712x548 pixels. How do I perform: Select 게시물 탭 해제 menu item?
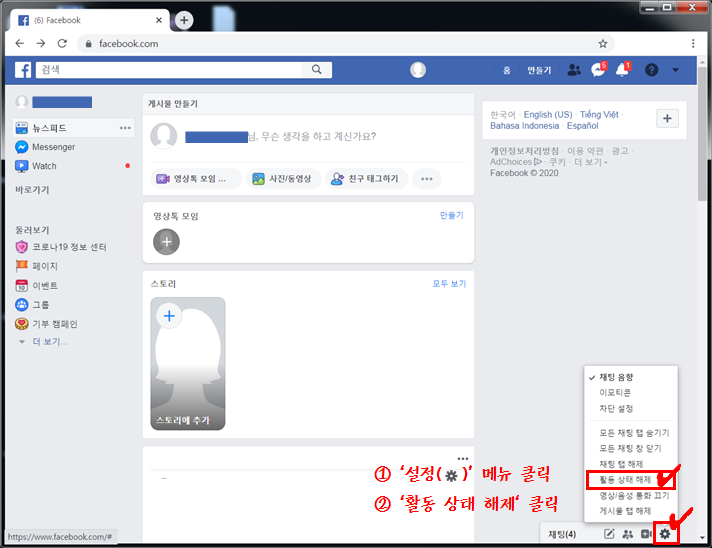[631, 511]
